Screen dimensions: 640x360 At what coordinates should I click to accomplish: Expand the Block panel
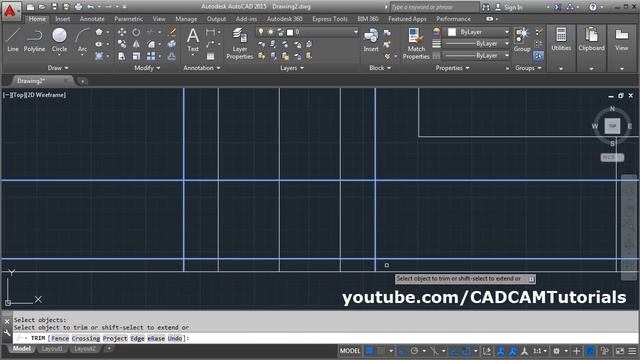click(x=380, y=68)
